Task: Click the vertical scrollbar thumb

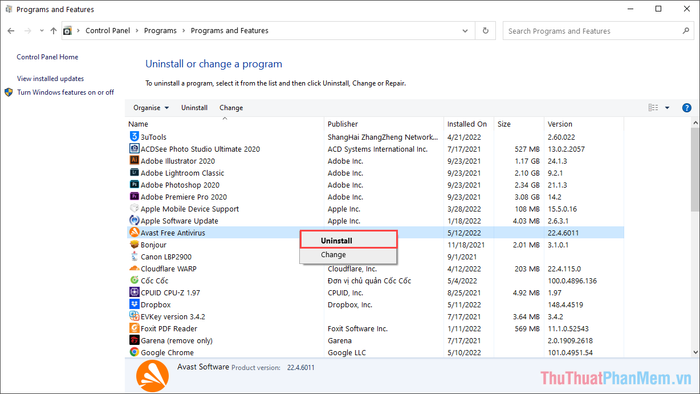Action: (x=695, y=170)
